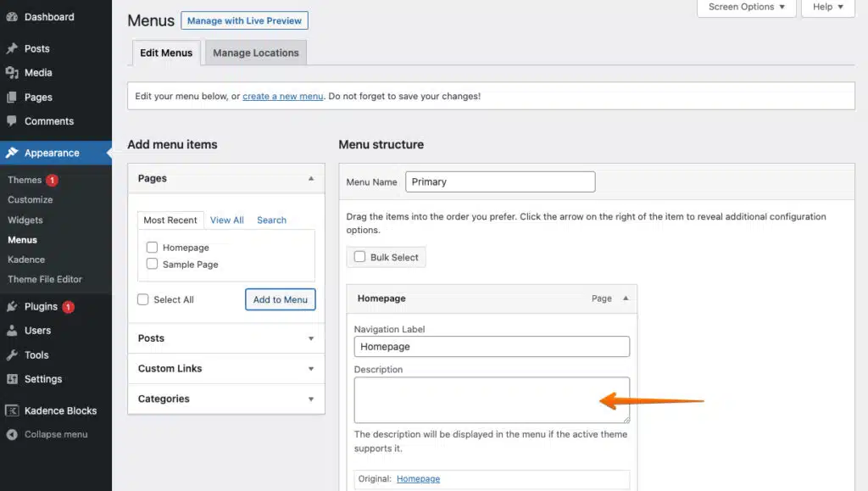Check the Sample Page checkbox
868x491 pixels.
click(152, 264)
